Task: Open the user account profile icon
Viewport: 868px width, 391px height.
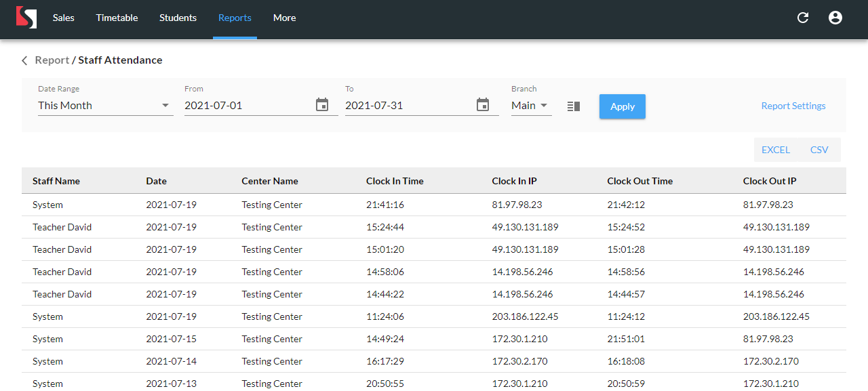Action: coord(835,18)
